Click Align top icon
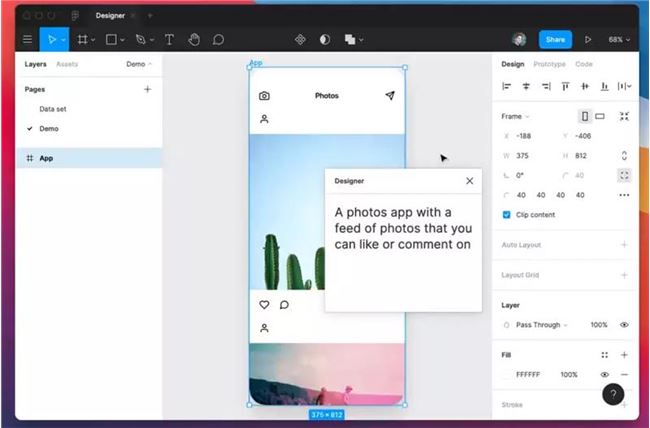The width and height of the screenshot is (650, 428). click(x=565, y=86)
